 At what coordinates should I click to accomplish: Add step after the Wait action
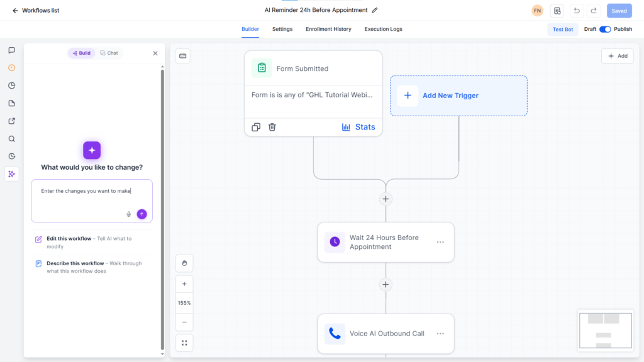click(x=386, y=285)
